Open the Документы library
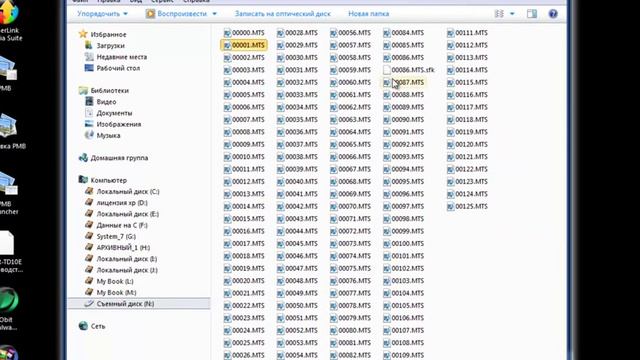The image size is (640, 360). tap(114, 113)
